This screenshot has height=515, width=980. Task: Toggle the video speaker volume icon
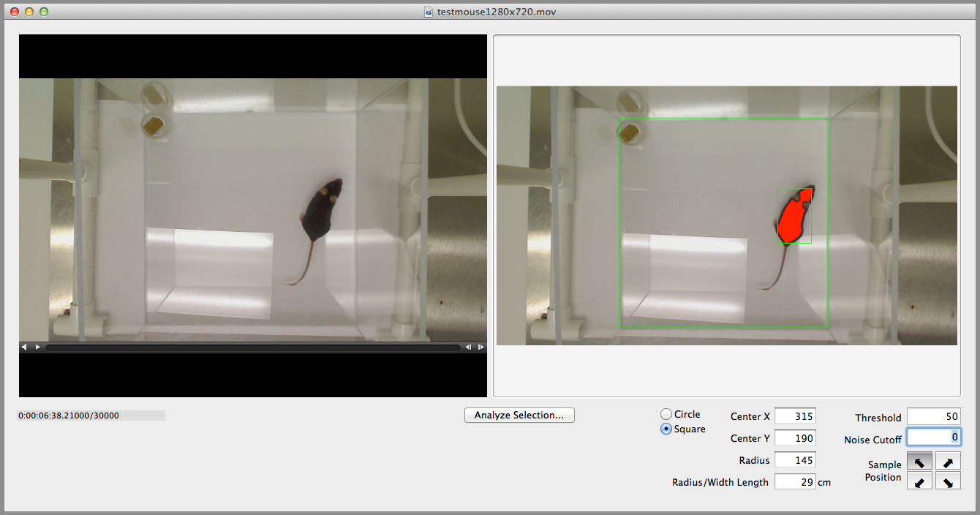pos(24,347)
